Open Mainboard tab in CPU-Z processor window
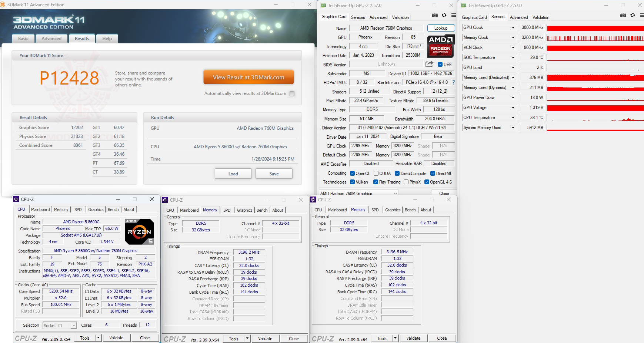 click(x=40, y=210)
